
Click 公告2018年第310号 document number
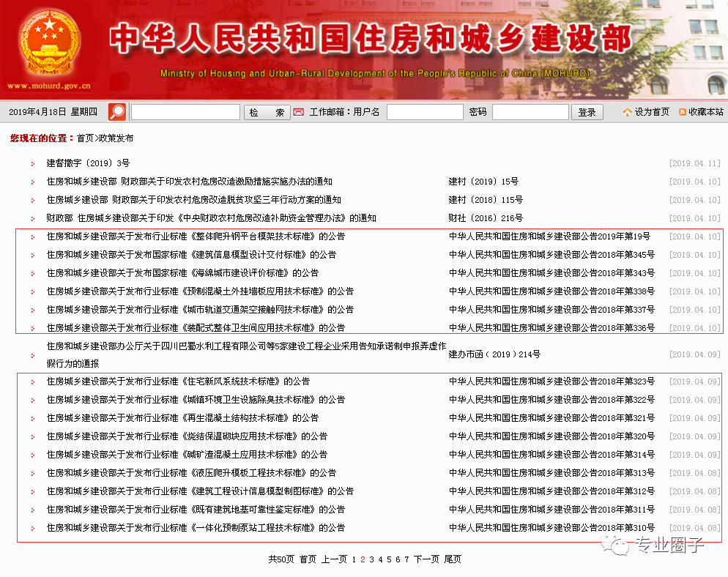pos(551,528)
